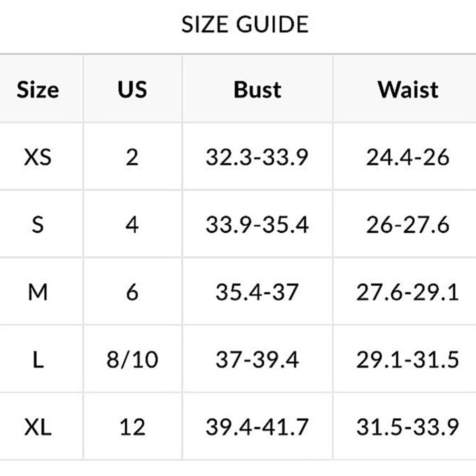Click the US size 2 cell
476x476 pixels.
[132, 157]
